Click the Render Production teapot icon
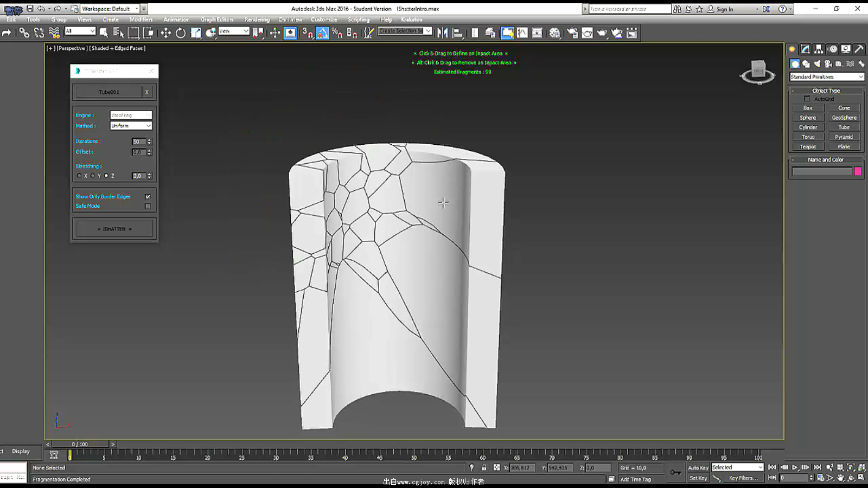The image size is (868, 488). coord(602,33)
